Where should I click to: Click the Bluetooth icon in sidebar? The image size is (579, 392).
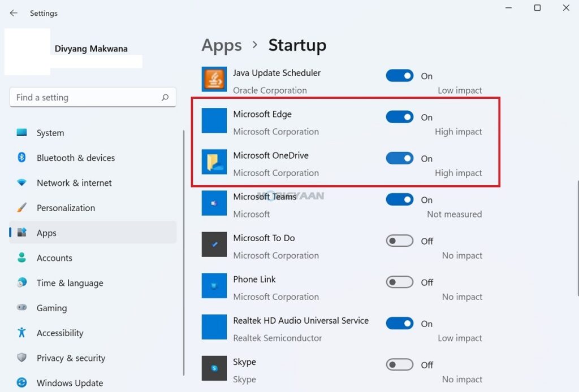[22, 158]
